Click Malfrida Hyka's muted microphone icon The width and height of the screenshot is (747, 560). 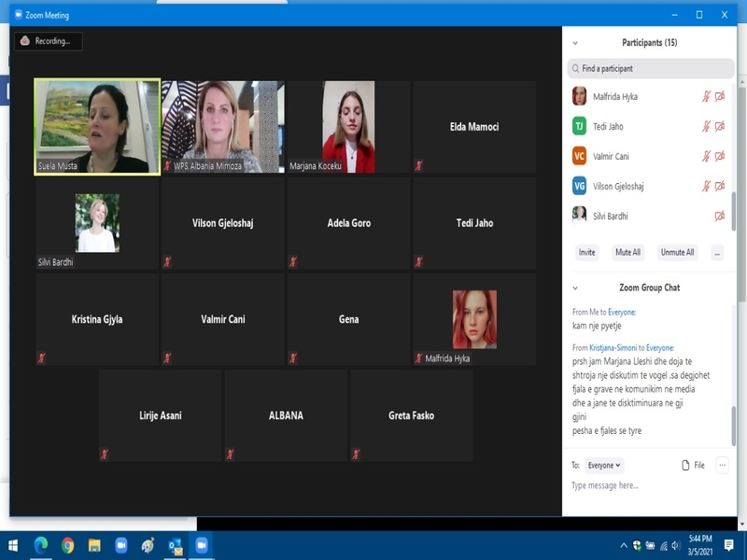coord(707,96)
